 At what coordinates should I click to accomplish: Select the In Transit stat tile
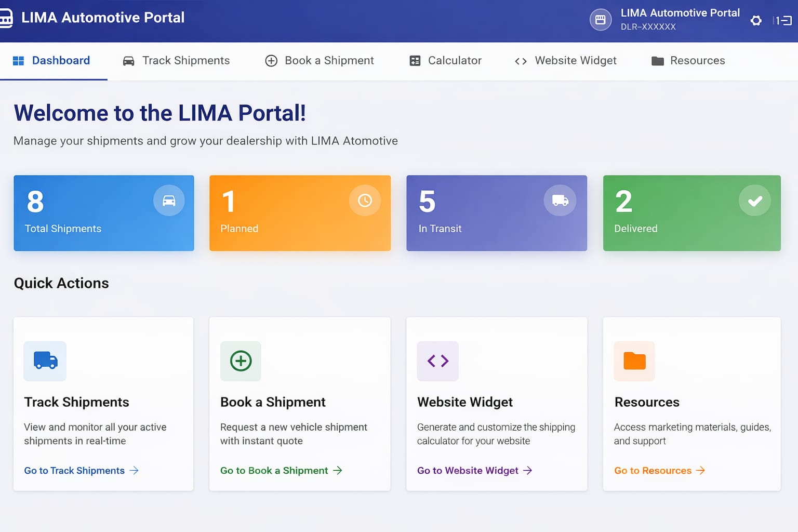pos(496,213)
